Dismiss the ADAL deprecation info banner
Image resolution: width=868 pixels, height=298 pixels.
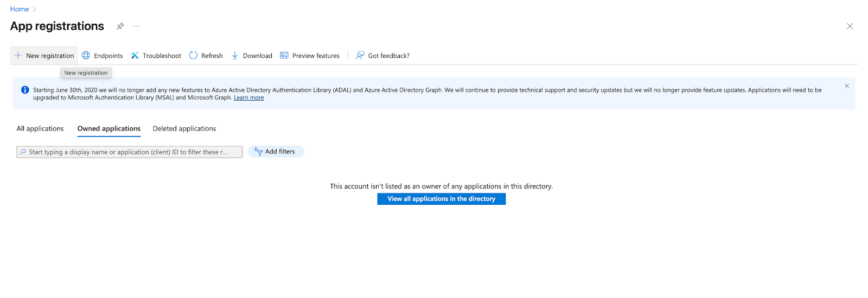pos(846,86)
